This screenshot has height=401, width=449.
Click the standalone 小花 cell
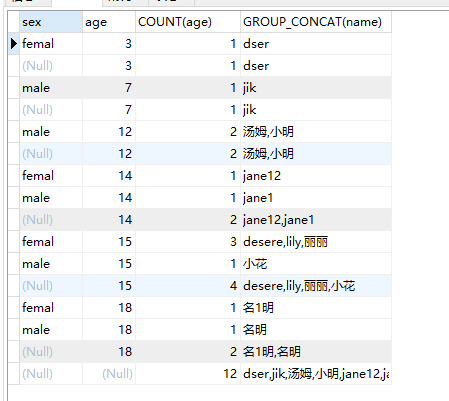click(316, 264)
